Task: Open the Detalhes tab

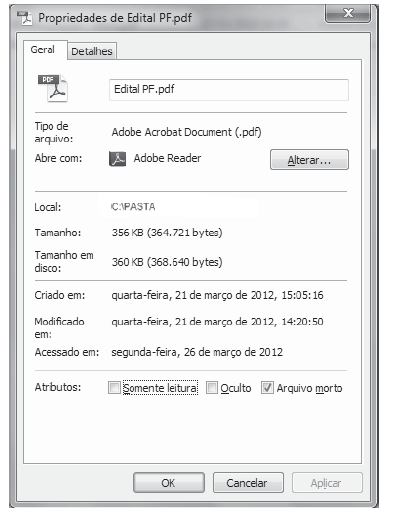Action: click(x=92, y=51)
